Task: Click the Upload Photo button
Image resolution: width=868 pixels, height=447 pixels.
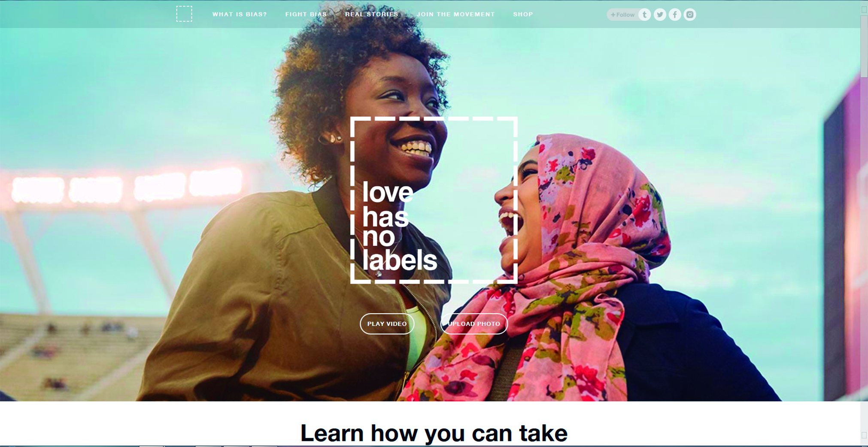Action: (x=474, y=324)
